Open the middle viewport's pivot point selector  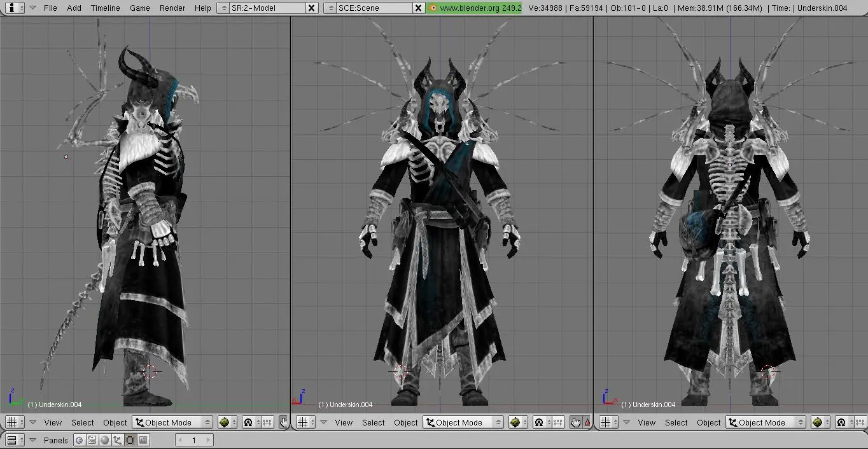pyautogui.click(x=541, y=422)
